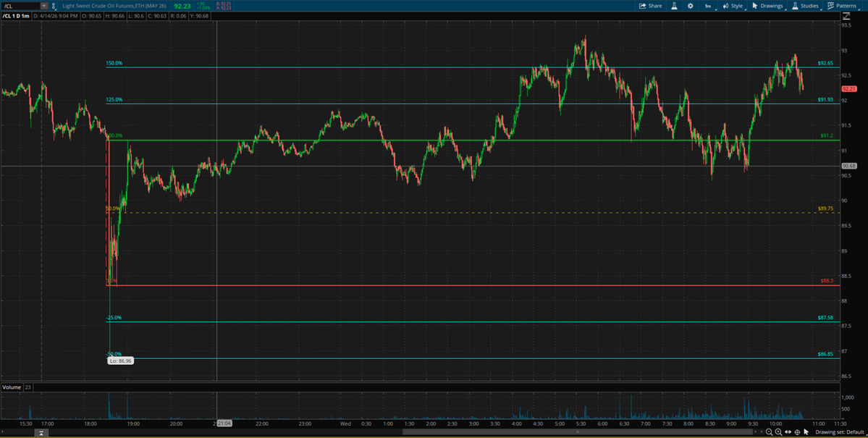Image resolution: width=868 pixels, height=438 pixels.
Task: Open the Drawing set: Default selector
Action: coord(840,432)
